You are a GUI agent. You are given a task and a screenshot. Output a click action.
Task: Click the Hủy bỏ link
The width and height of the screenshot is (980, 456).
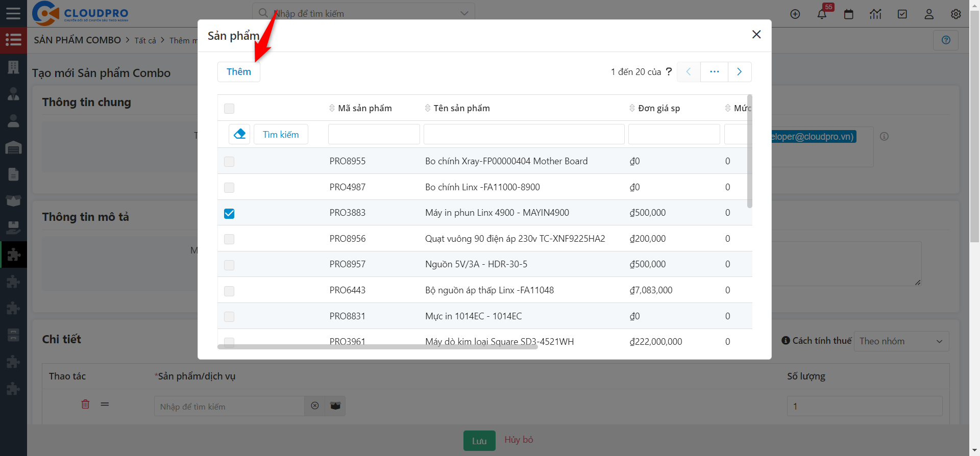[x=519, y=440]
